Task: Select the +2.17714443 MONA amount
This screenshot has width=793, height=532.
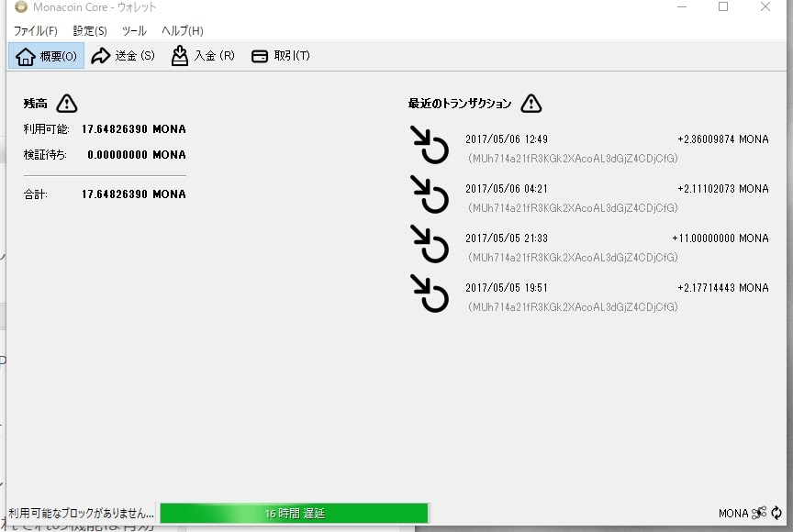Action: [x=723, y=287]
